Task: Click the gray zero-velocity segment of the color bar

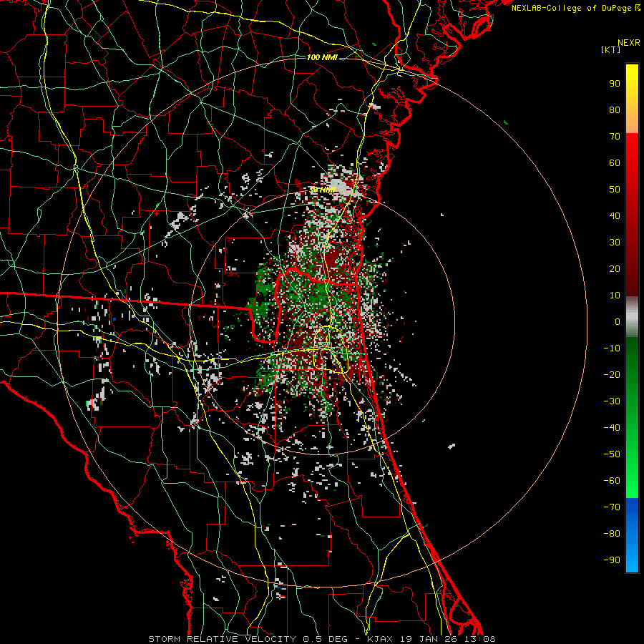Action: [632, 317]
